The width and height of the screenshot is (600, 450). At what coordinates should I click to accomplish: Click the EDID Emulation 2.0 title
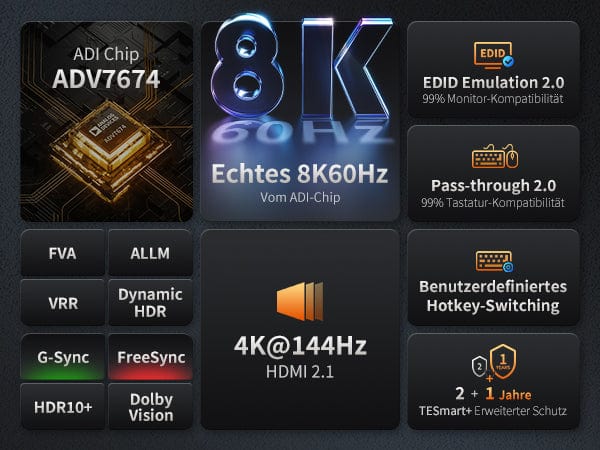point(494,83)
